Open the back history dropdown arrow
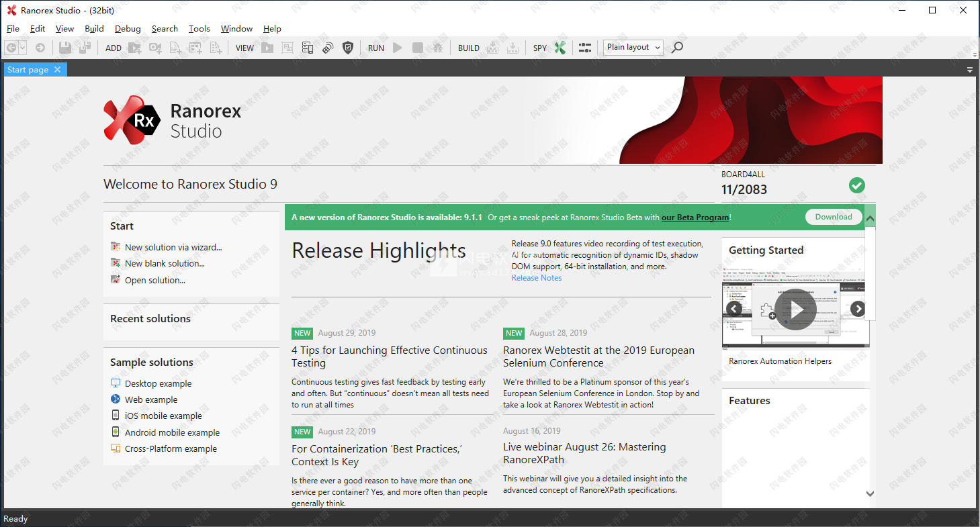Screen dimensions: 980x527 point(23,48)
